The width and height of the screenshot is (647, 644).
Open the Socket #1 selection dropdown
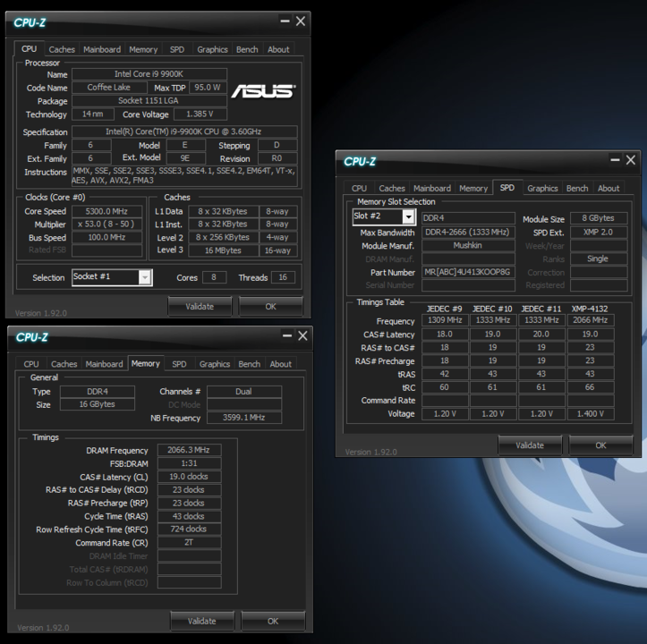click(x=145, y=277)
